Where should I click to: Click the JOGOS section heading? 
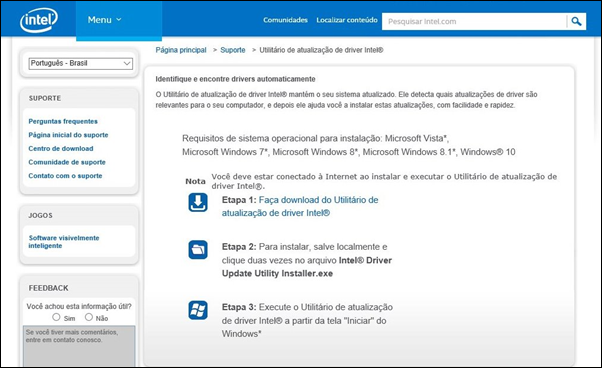[x=40, y=215]
